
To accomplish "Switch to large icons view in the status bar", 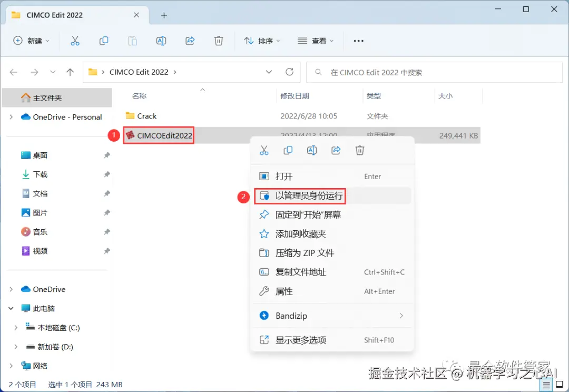I will pos(559,385).
